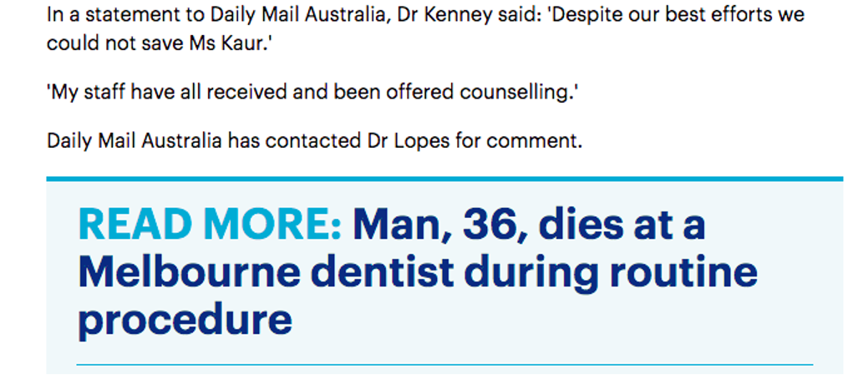Click the sentence about staff offered counselling
Viewport: 868px width, 375px height.
point(312,93)
